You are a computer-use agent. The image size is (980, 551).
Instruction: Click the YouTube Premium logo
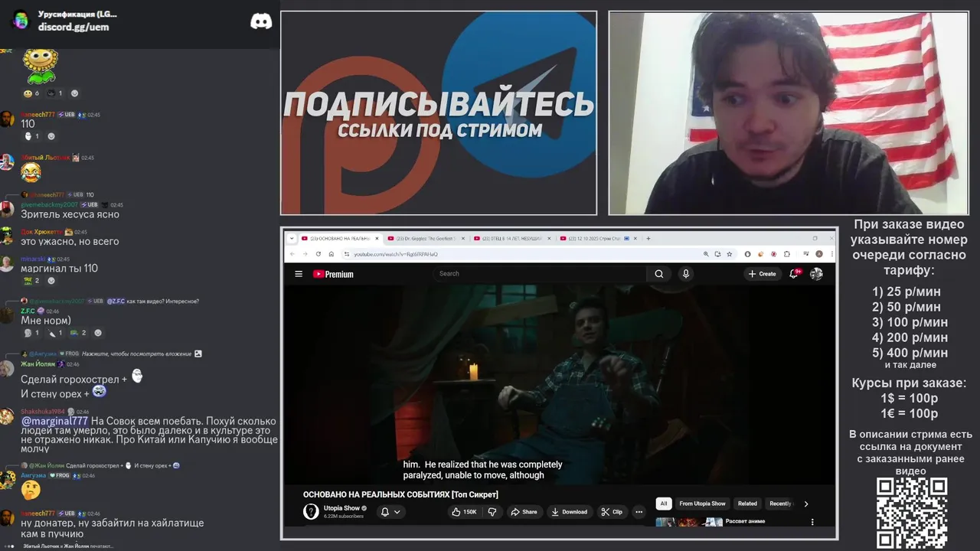(x=333, y=274)
